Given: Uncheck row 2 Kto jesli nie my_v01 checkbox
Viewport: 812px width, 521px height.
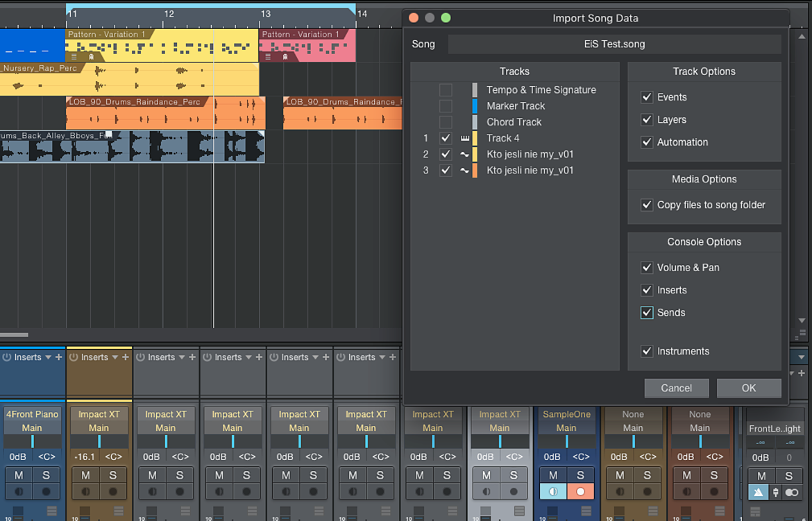Looking at the screenshot, I should tap(446, 154).
